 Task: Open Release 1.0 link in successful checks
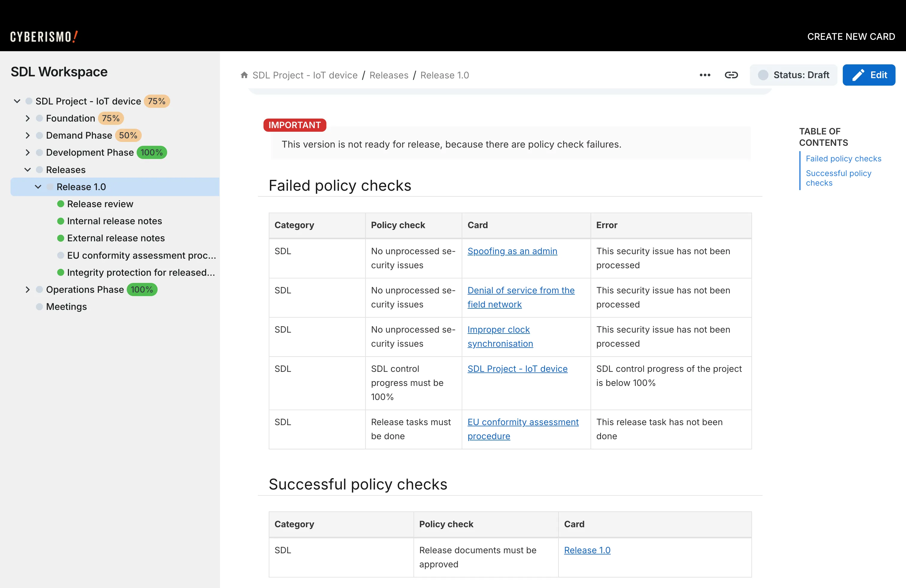[x=587, y=550]
